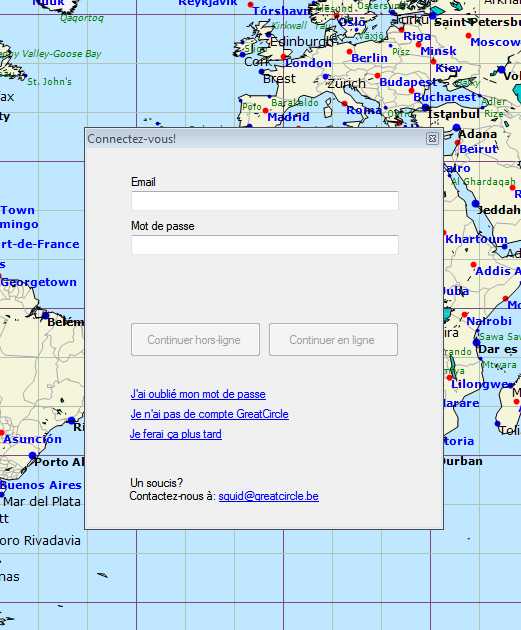Open Je n'ai pas de compte GreatCircle link
521x630 pixels.
210,414
